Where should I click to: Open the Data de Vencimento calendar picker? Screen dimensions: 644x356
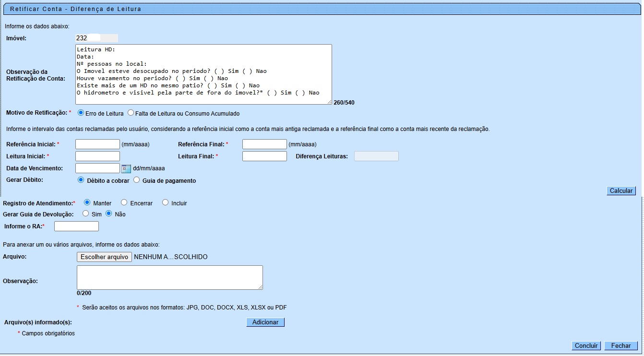click(126, 168)
